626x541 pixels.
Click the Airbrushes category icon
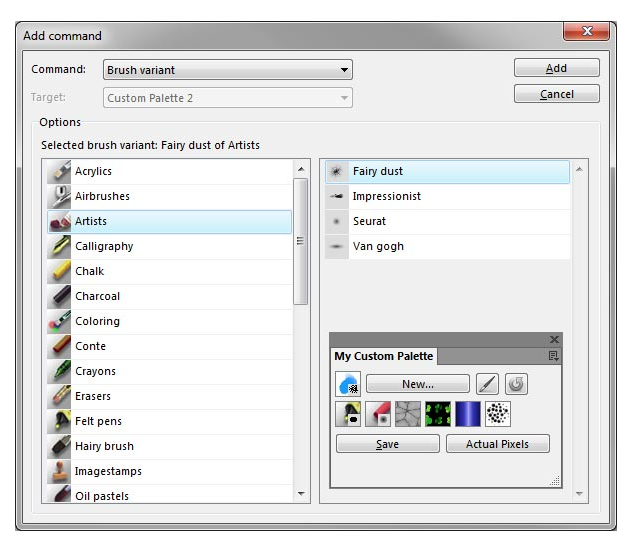pyautogui.click(x=59, y=196)
